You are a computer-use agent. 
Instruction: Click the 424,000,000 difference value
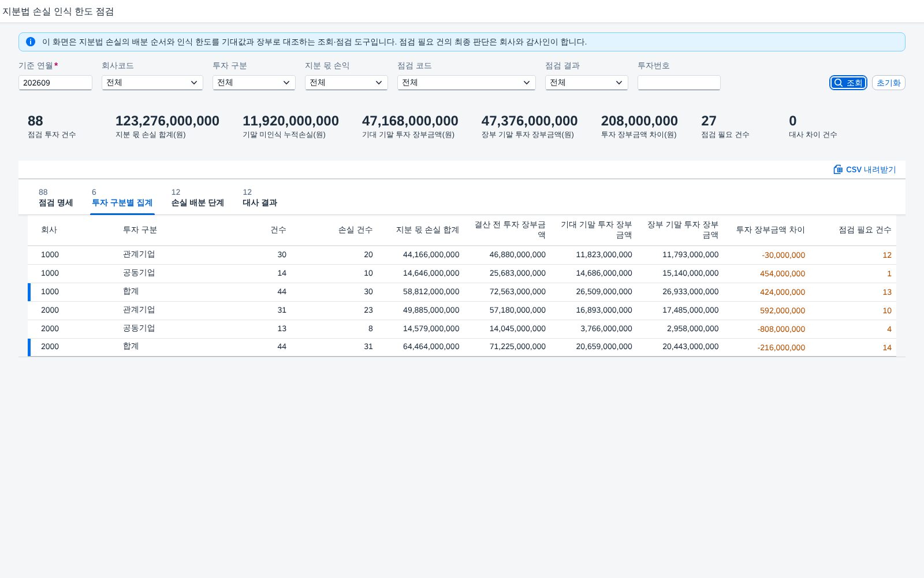[783, 292]
